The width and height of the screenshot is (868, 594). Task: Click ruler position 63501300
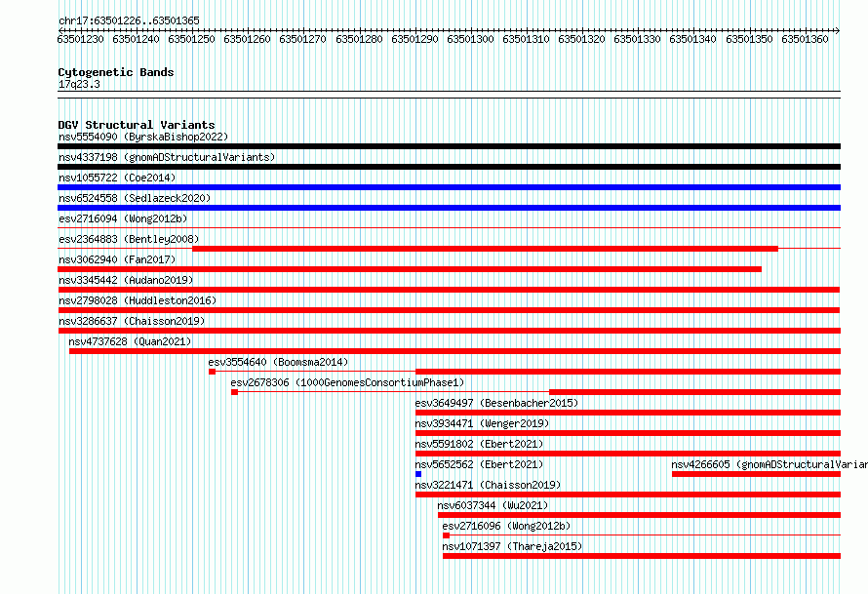point(470,39)
